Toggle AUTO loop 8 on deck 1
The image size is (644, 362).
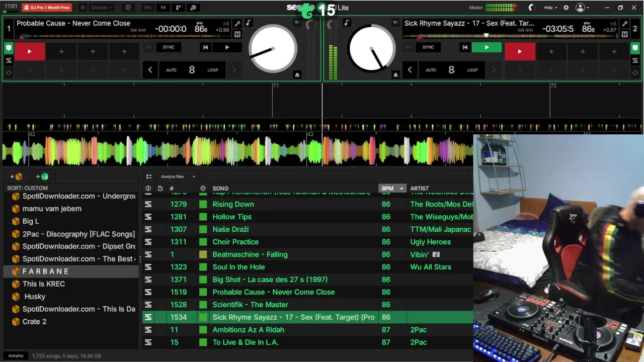tap(192, 70)
